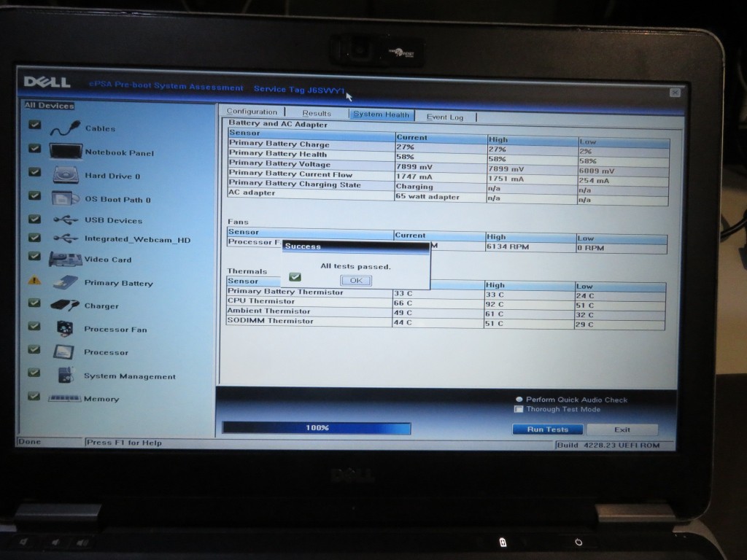
Task: Click the 100% progress bar
Action: tap(317, 427)
